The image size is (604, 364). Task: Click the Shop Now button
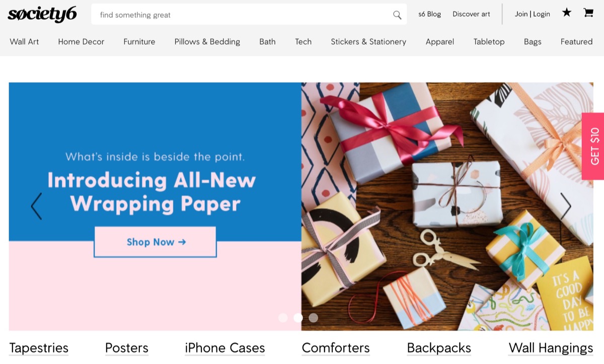coord(155,242)
